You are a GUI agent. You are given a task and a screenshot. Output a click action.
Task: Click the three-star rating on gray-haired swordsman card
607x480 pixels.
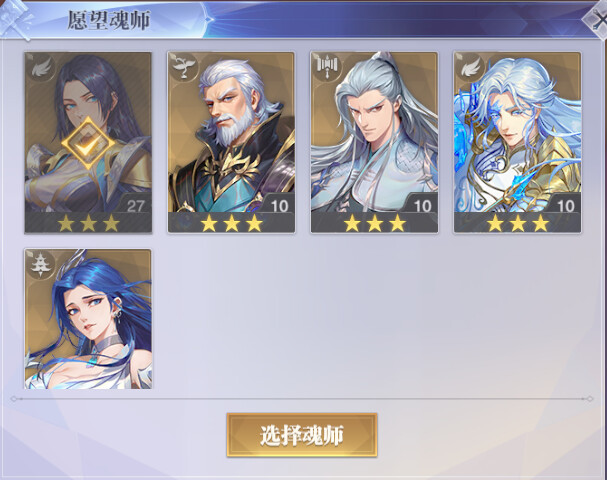[x=374, y=223]
